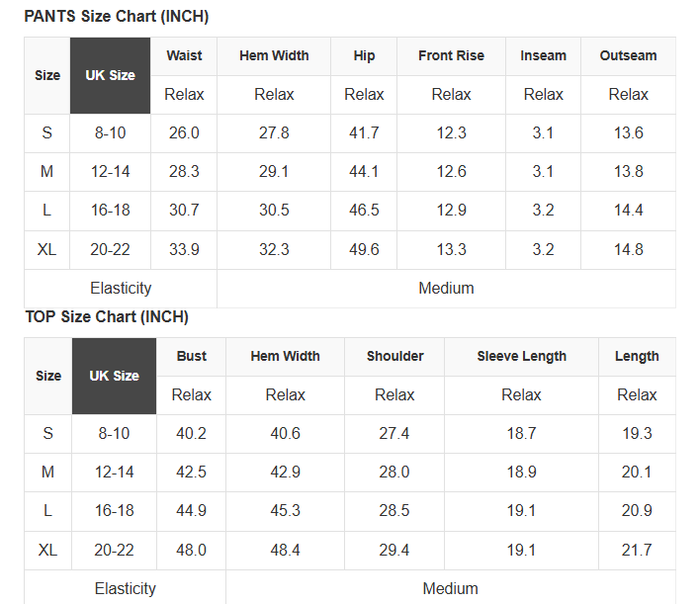
Task: Click Medium elasticity value in pants chart
Action: point(446,288)
